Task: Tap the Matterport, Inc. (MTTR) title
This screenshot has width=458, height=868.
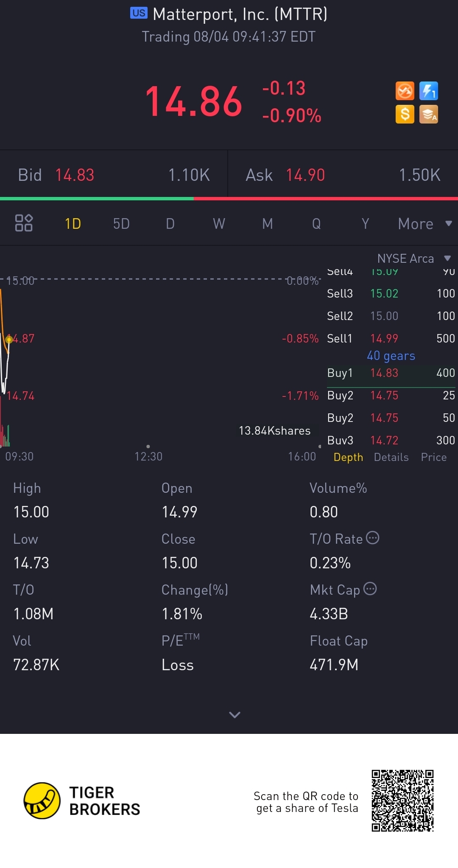Action: point(240,14)
